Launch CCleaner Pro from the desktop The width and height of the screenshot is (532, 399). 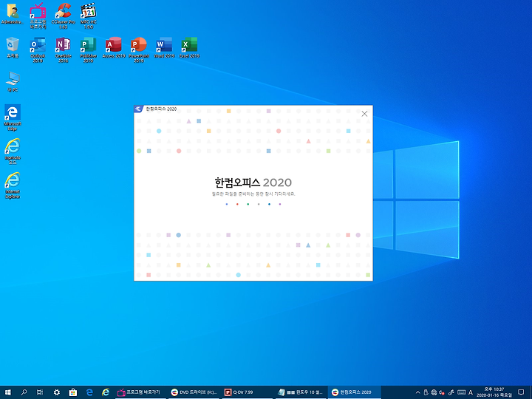click(x=63, y=16)
